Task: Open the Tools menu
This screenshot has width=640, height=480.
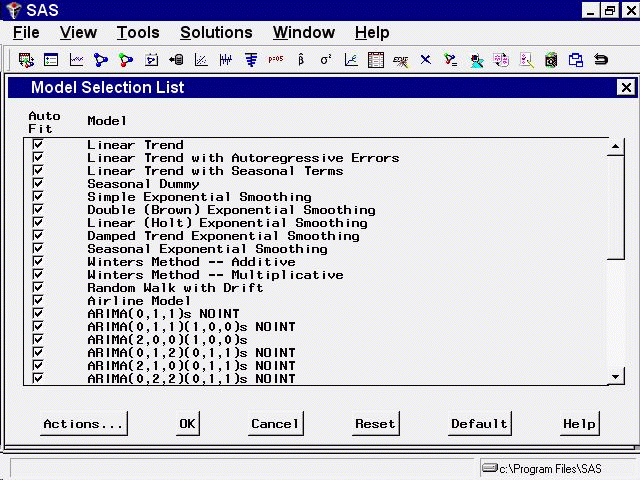Action: tap(138, 32)
